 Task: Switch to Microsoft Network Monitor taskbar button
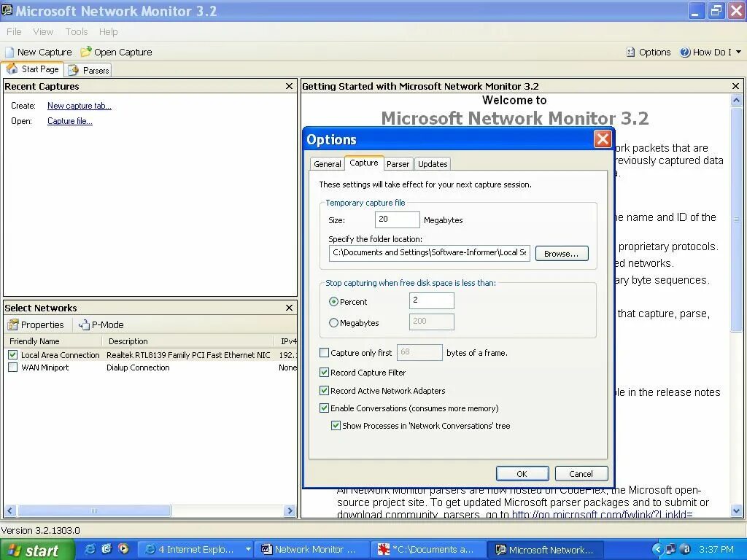546,550
